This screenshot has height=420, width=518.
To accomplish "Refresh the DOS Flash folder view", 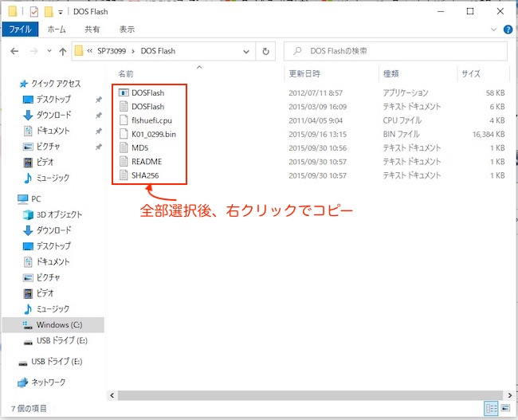I will [265, 51].
